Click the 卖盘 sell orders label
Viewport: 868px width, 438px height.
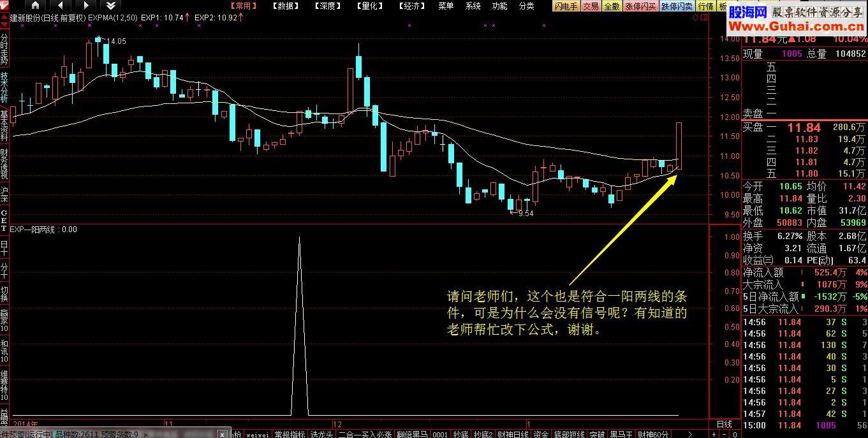[x=753, y=113]
